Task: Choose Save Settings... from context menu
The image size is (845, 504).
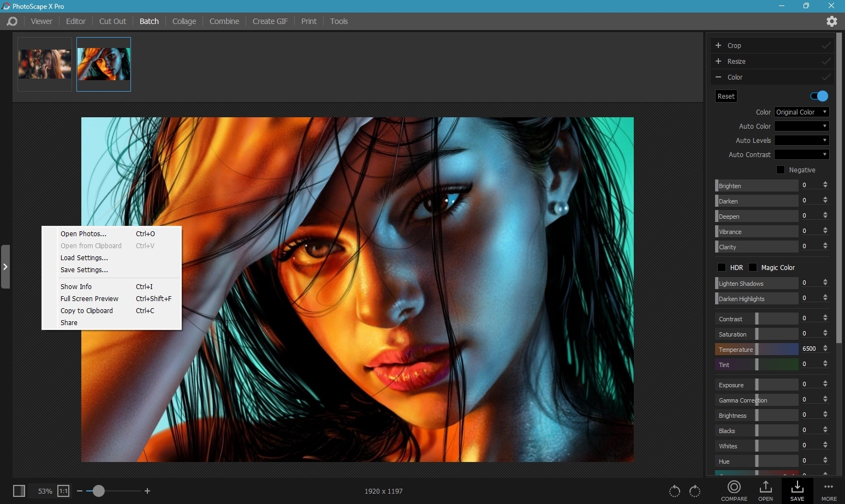Action: point(84,269)
